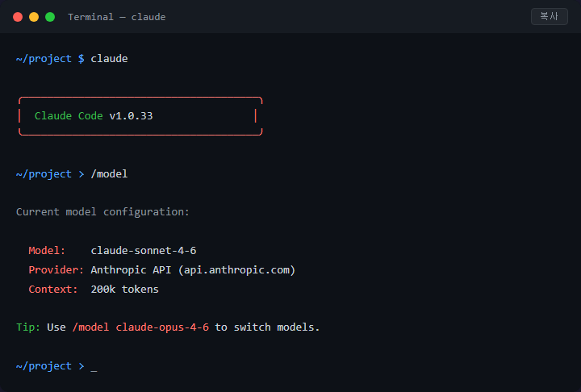Click the '200k tokens' value
This screenshot has height=392, width=581.
click(x=124, y=289)
